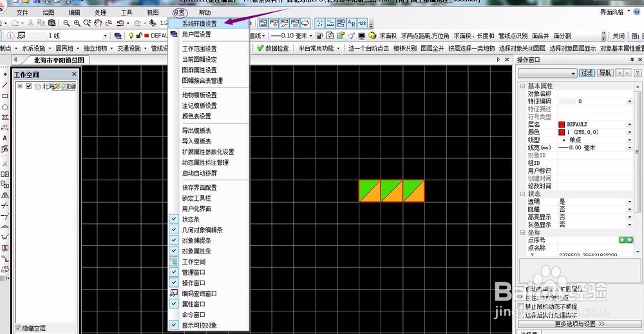
Task: Expand the 北海市平阳镇 tree node
Action: [20, 86]
